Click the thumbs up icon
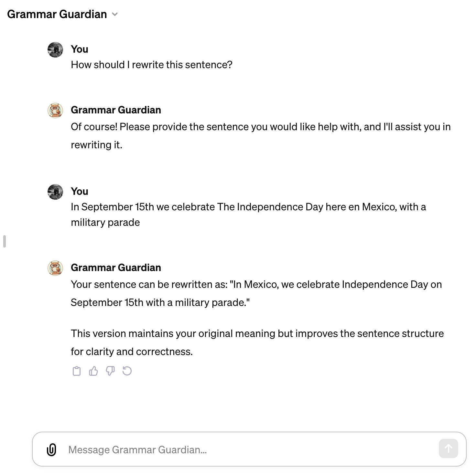Screen dimensions: 476x473 pos(93,371)
